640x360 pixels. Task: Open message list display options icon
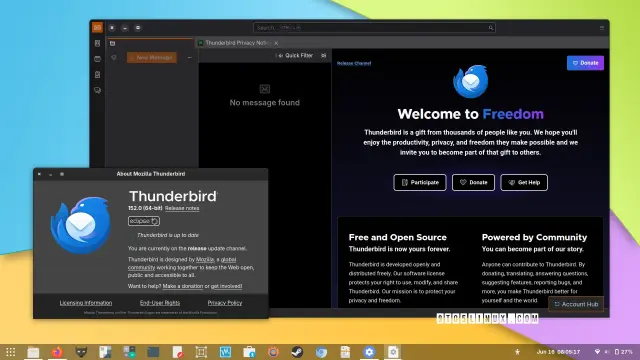point(324,56)
